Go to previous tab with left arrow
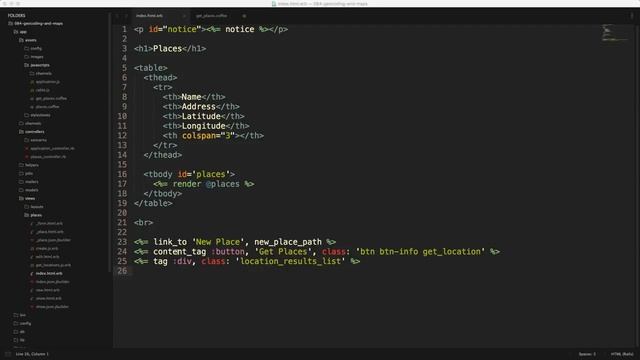640x360 pixels. tap(117, 16)
